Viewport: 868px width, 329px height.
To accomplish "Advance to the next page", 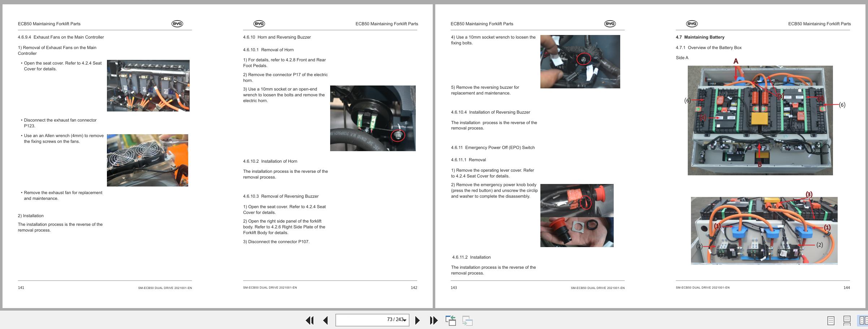I will [418, 320].
